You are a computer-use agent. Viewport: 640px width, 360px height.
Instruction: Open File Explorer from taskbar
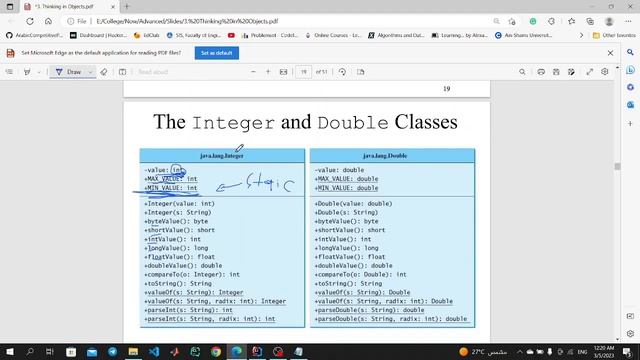pyautogui.click(x=133, y=351)
